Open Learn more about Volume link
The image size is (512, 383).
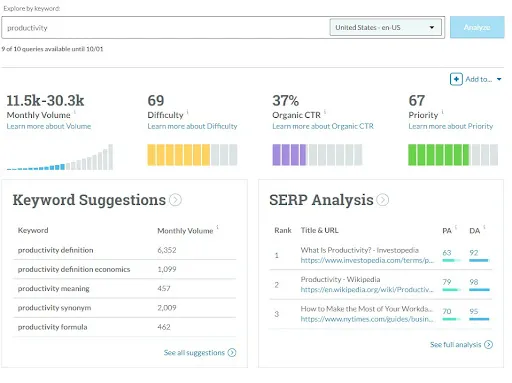tap(49, 126)
